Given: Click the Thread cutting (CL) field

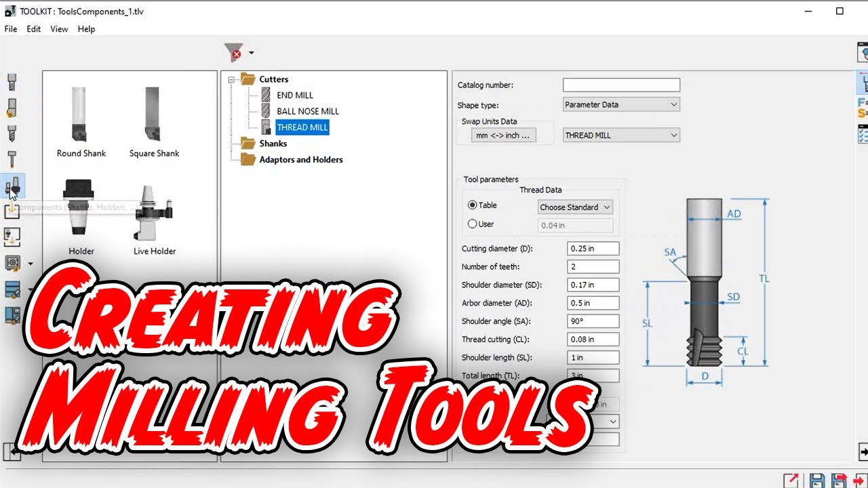Looking at the screenshot, I should click(593, 339).
